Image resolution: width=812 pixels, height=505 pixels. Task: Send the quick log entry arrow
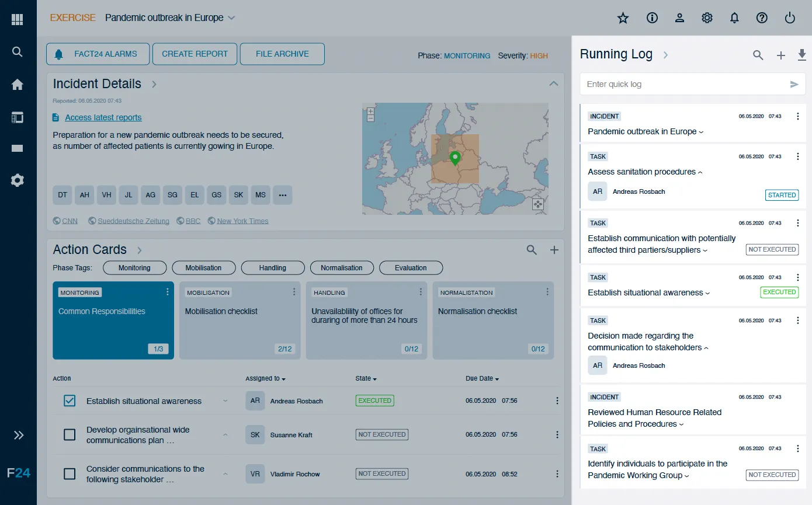(x=794, y=84)
